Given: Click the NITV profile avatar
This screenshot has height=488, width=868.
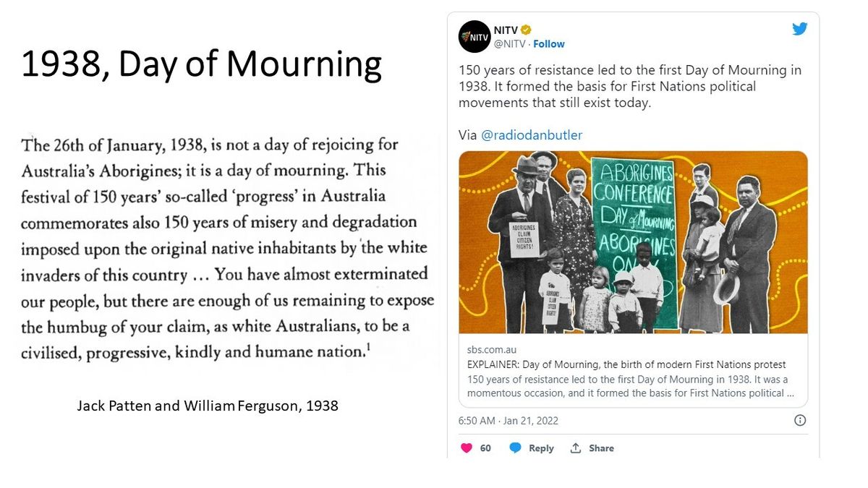Looking at the screenshot, I should tap(475, 37).
